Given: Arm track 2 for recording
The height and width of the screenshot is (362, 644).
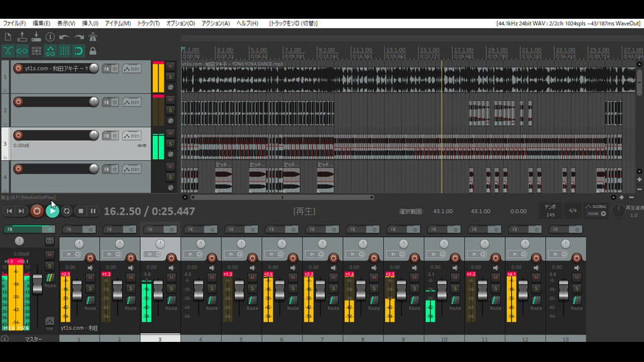Looking at the screenshot, I should coord(18,102).
